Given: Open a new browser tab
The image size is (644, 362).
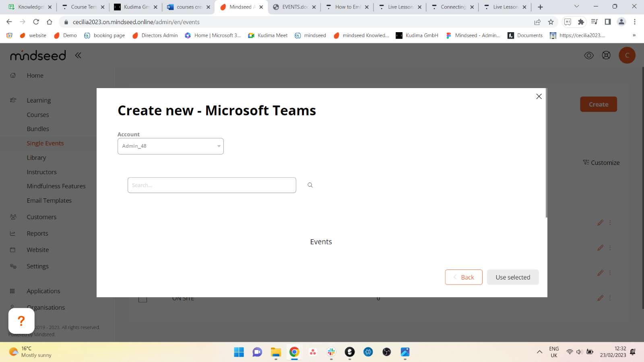Looking at the screenshot, I should pyautogui.click(x=540, y=7).
